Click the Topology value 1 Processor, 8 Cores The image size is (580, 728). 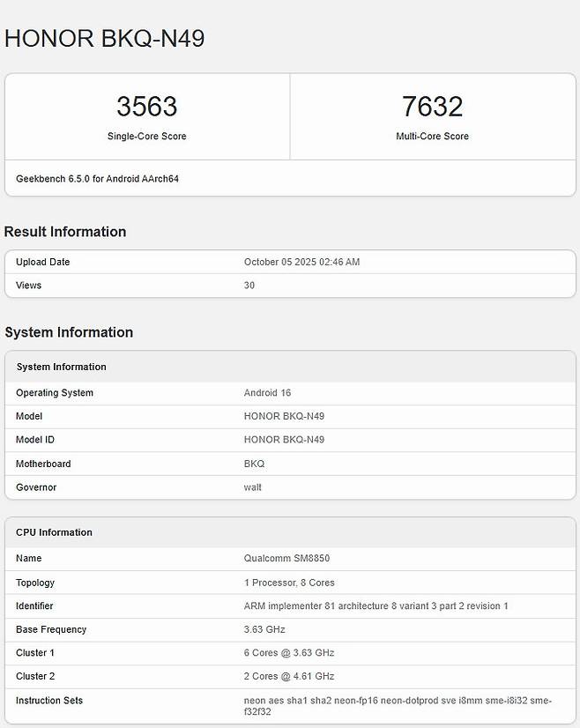(289, 583)
